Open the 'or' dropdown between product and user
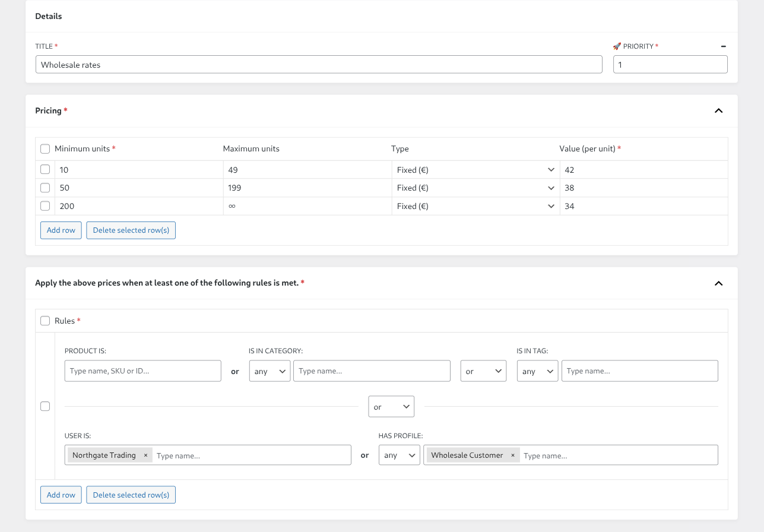 pyautogui.click(x=391, y=407)
